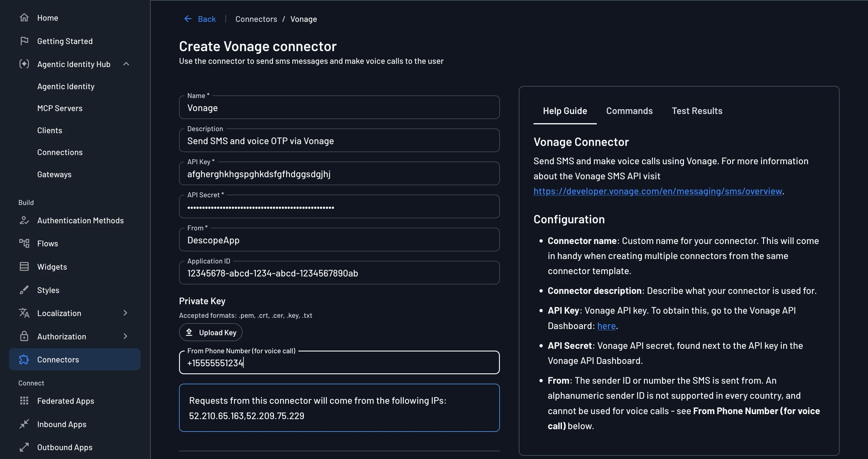Click the Vonage breadcrumb text
The width and height of the screenshot is (868, 459).
[303, 19]
